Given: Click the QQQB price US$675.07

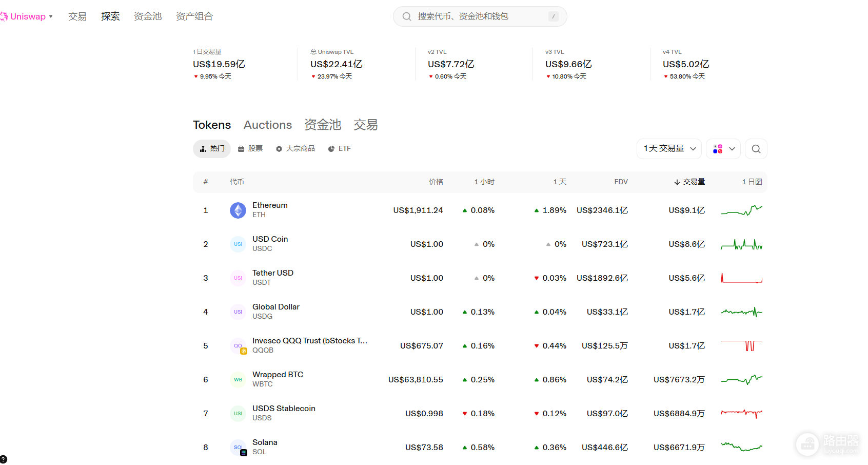Looking at the screenshot, I should click(x=422, y=346).
